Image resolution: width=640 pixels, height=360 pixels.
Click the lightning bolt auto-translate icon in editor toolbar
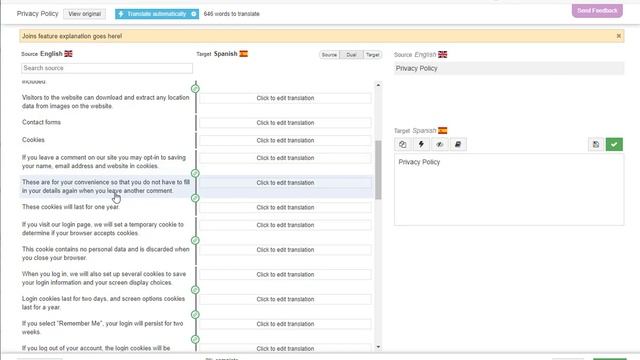click(x=421, y=144)
